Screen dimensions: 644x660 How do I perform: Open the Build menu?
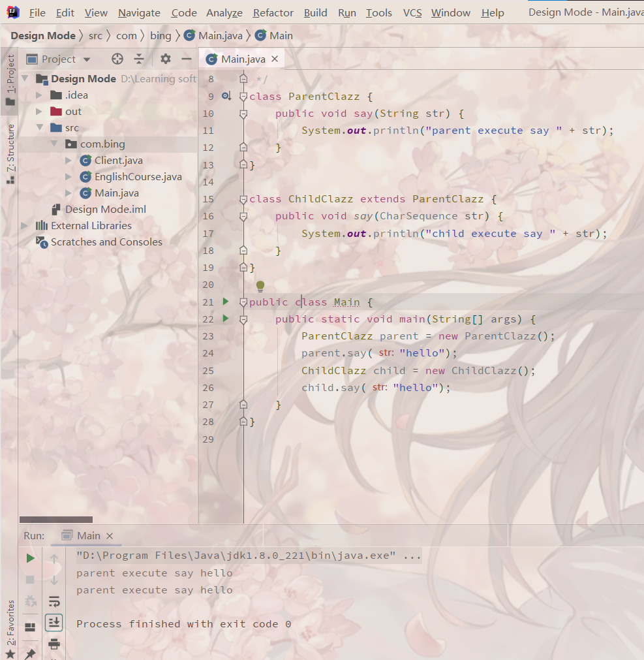click(x=316, y=13)
